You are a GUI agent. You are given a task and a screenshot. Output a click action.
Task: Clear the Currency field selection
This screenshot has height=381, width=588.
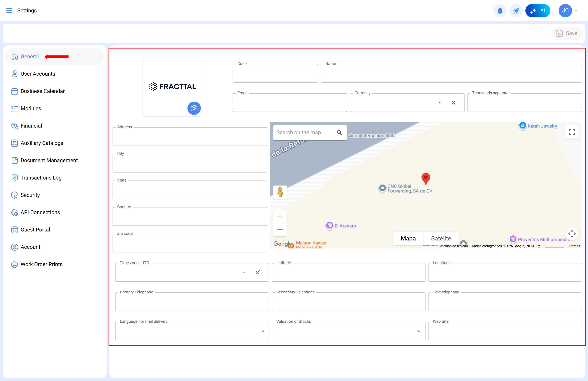tap(453, 103)
